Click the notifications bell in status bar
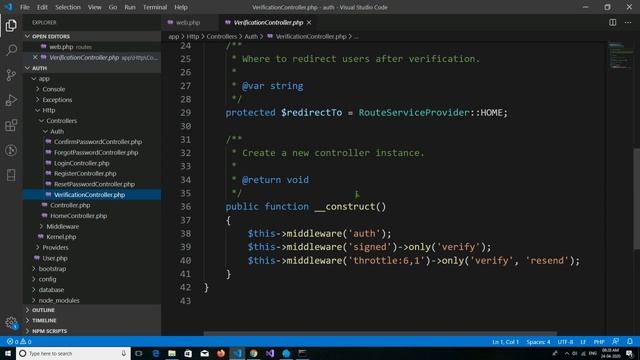 [630, 341]
